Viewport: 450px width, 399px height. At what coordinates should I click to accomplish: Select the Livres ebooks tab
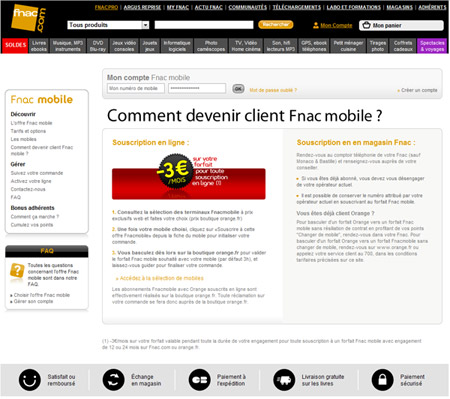click(39, 46)
